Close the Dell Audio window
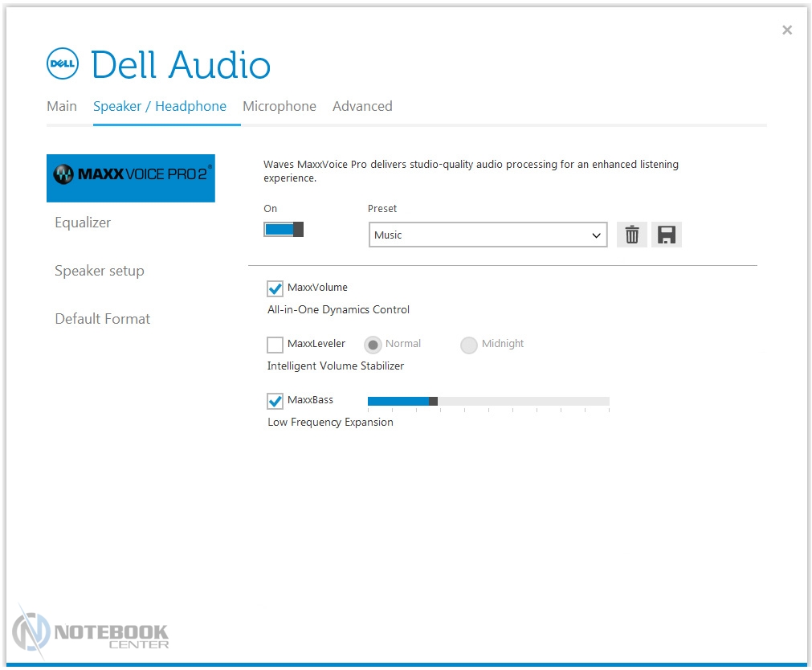 (x=787, y=31)
